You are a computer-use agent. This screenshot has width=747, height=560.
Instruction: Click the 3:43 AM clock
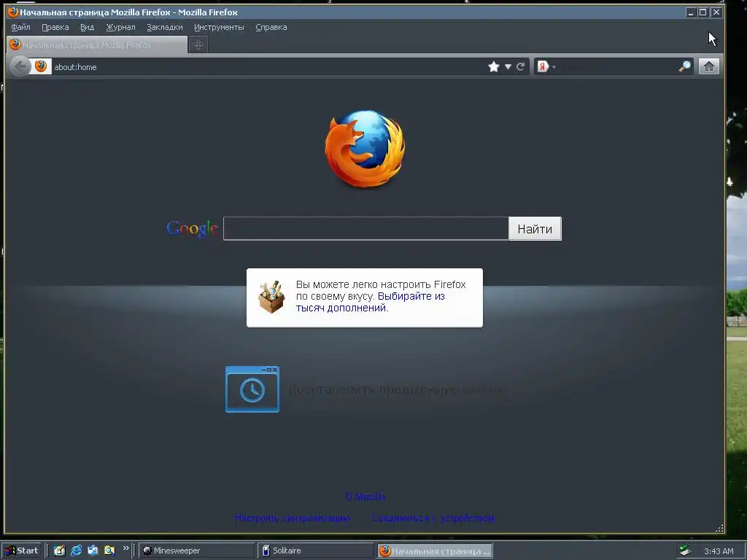[719, 551]
